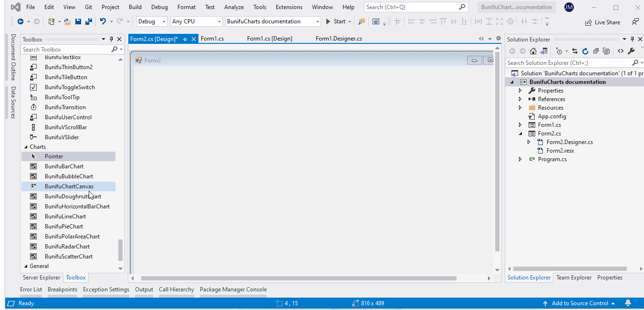
Task: Click the Save floppy disk icon
Action: point(78,21)
